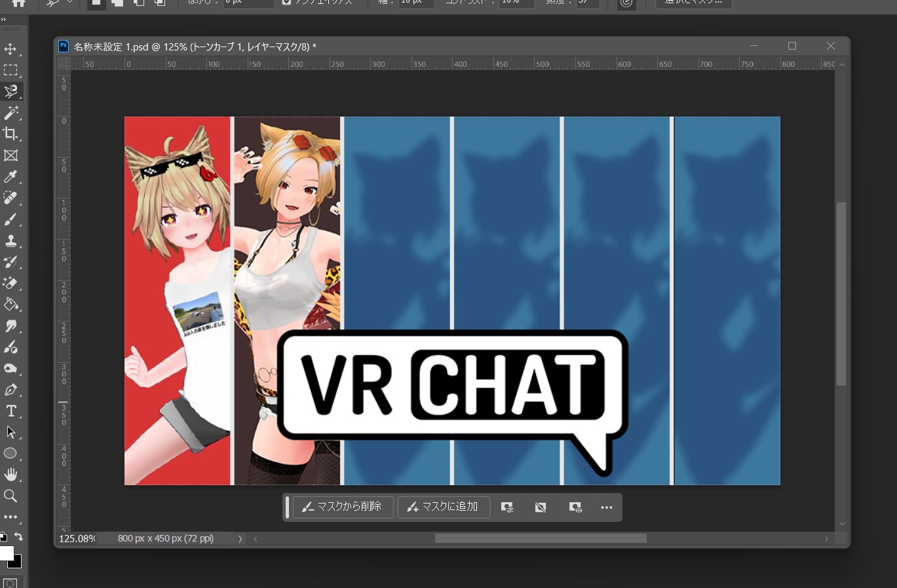
Task: Select the Frame tool
Action: tap(10, 155)
